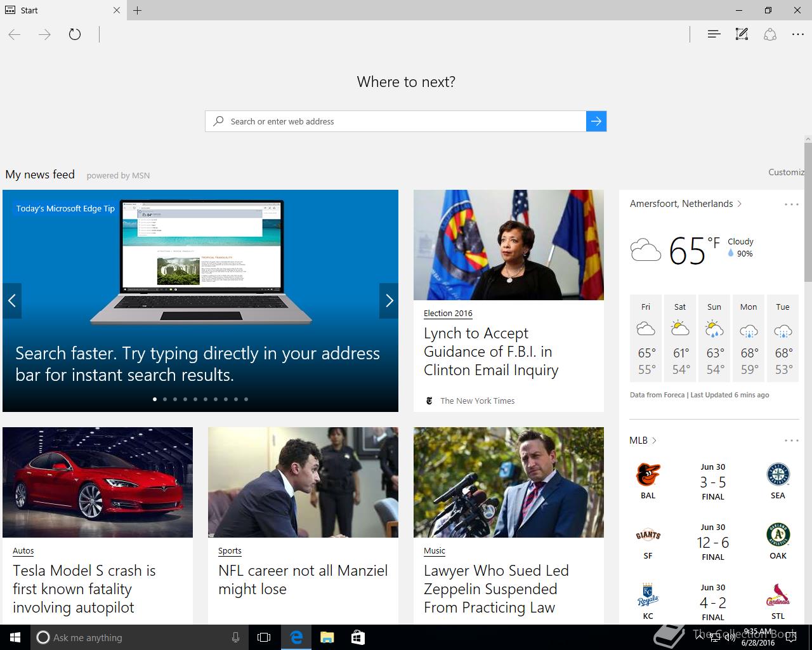Open File Explorer from taskbar
This screenshot has width=812, height=650.
[x=327, y=637]
